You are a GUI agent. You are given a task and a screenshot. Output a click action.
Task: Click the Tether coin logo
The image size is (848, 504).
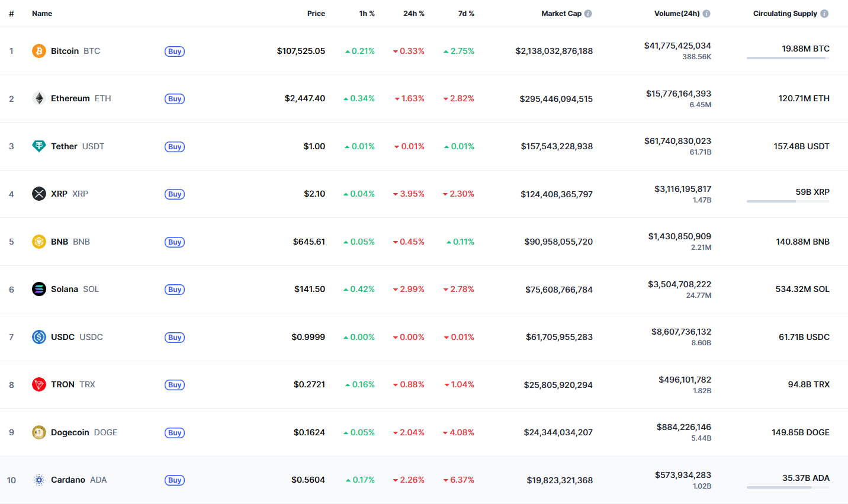[x=39, y=146]
